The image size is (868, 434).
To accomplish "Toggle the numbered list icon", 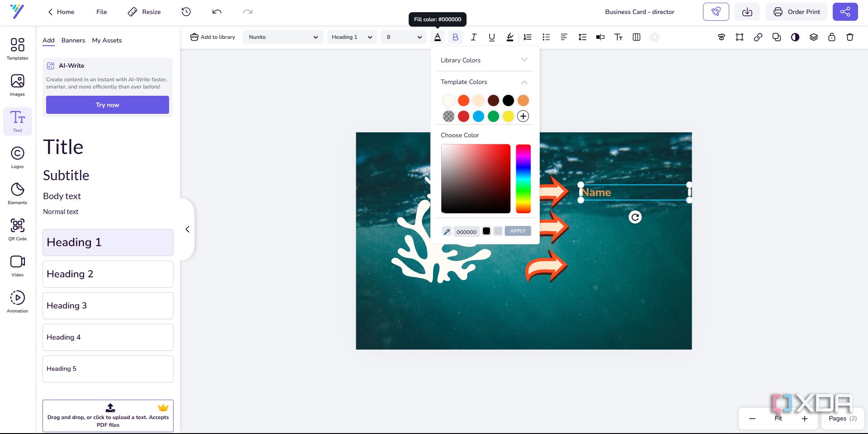I will [x=528, y=37].
